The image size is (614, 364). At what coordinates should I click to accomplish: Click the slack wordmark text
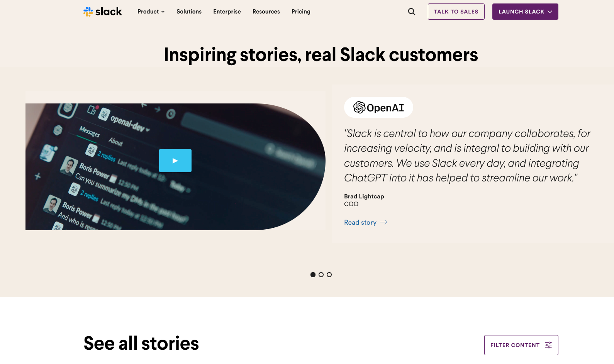point(109,12)
